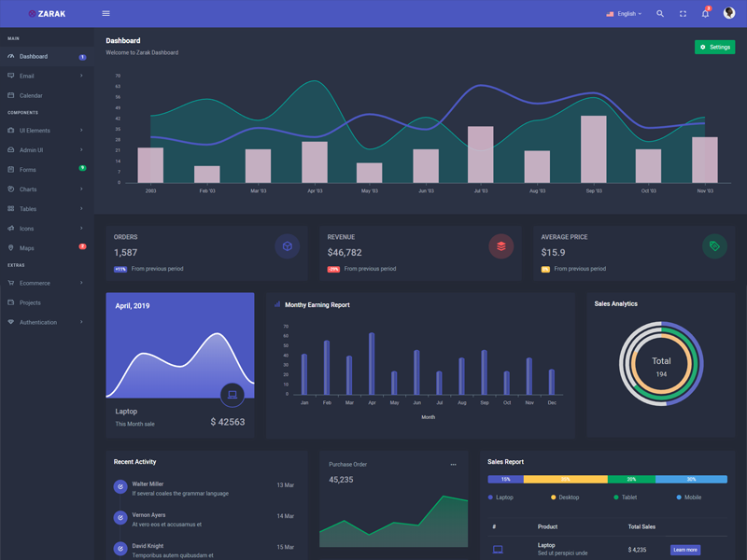Click the Average Price tag icon
This screenshot has height=560, width=747.
(x=715, y=246)
